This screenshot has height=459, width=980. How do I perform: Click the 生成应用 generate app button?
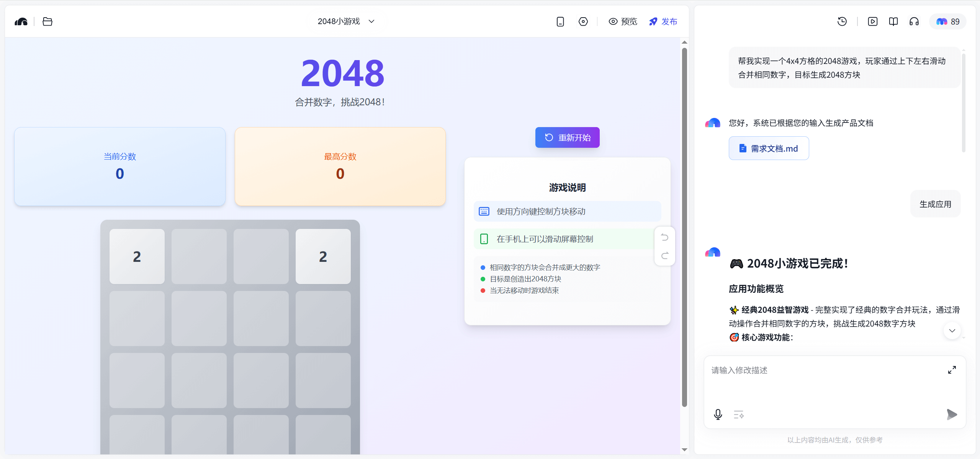click(x=935, y=204)
